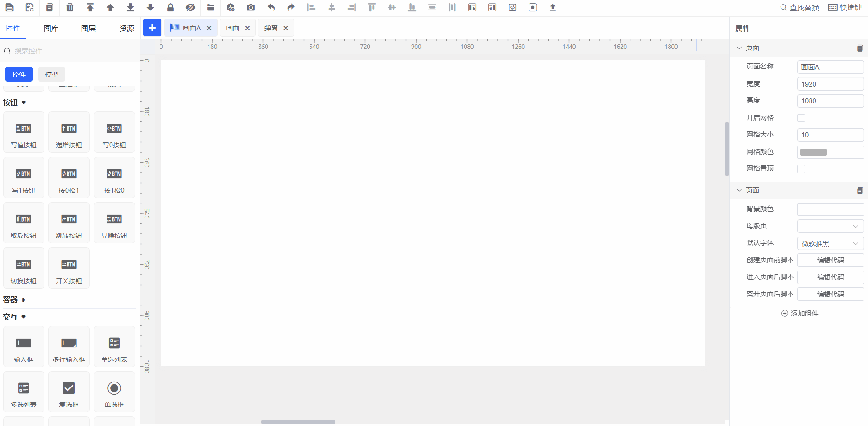The image size is (868, 426).
Task: Enable the 网格置顶 checkbox
Action: point(801,169)
